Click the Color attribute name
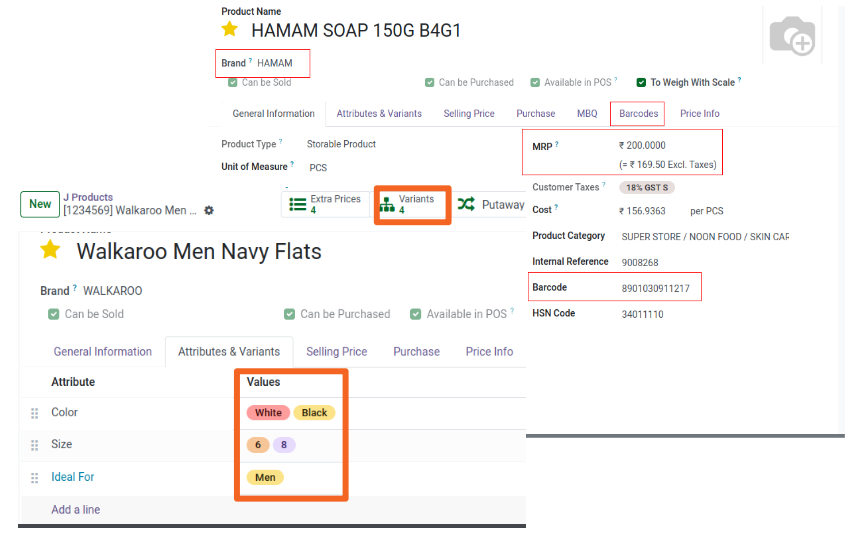The image size is (852, 540). pyautogui.click(x=64, y=412)
